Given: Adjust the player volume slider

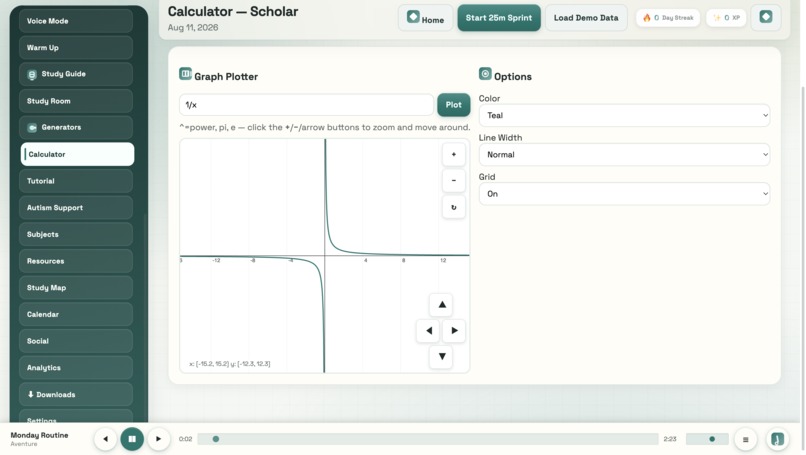Looking at the screenshot, I should pos(707,439).
